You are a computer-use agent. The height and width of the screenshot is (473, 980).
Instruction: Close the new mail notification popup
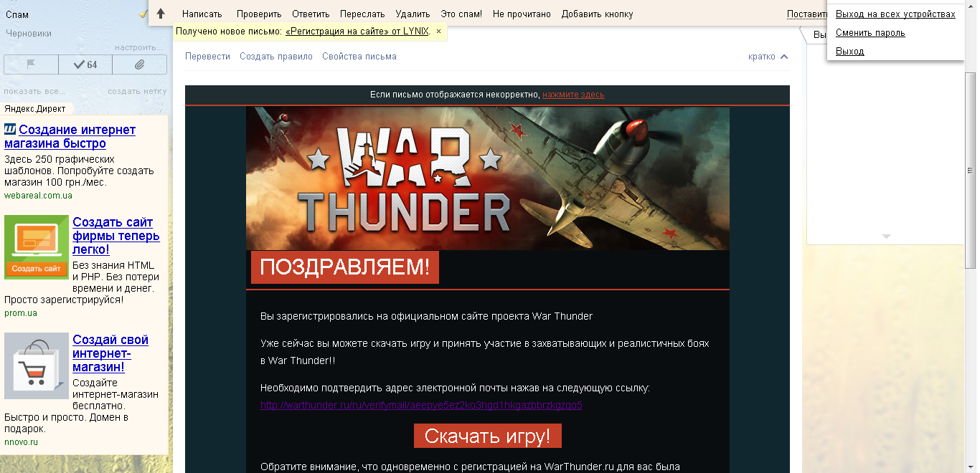pos(439,32)
